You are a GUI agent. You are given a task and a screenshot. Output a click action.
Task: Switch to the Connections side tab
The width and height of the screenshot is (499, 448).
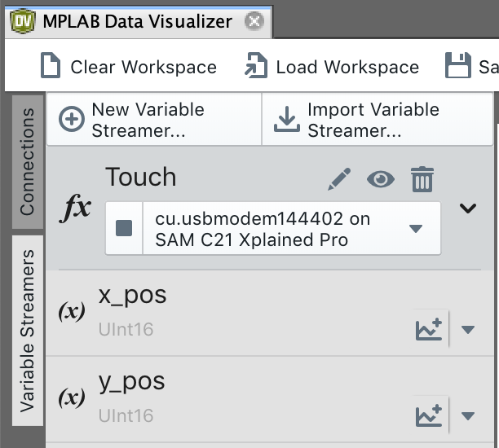pyautogui.click(x=28, y=161)
